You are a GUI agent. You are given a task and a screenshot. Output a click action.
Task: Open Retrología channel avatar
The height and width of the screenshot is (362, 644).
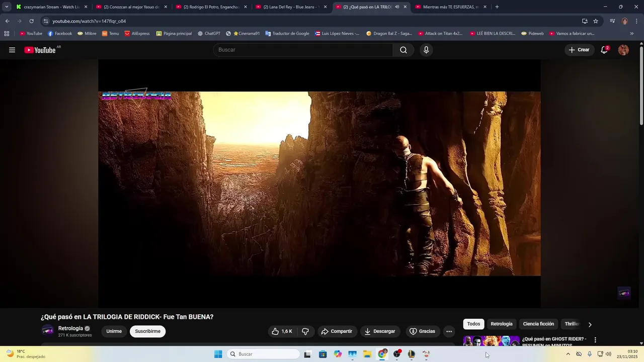[48, 330]
